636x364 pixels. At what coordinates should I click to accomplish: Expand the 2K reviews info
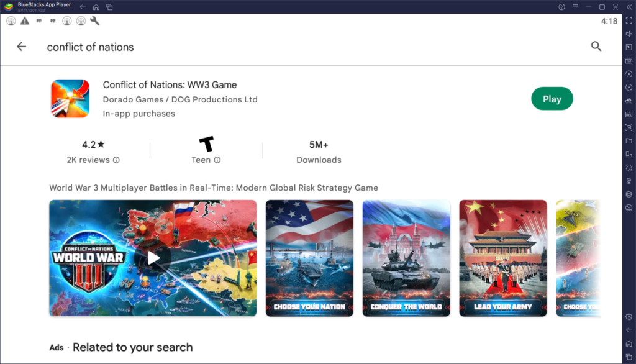click(115, 160)
